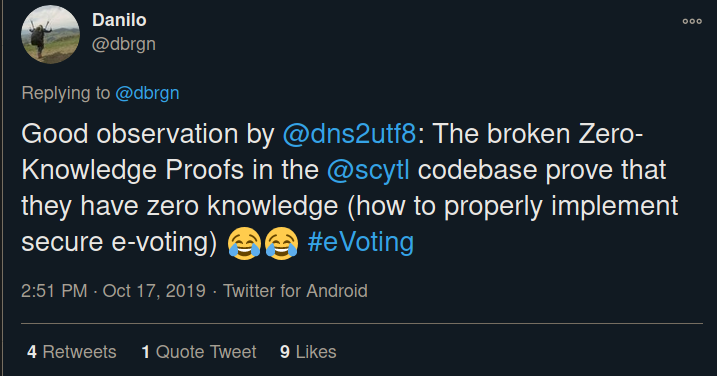The width and height of the screenshot is (717, 376).
Task: Click the divider line above the Retweets count
Action: click(x=362, y=323)
